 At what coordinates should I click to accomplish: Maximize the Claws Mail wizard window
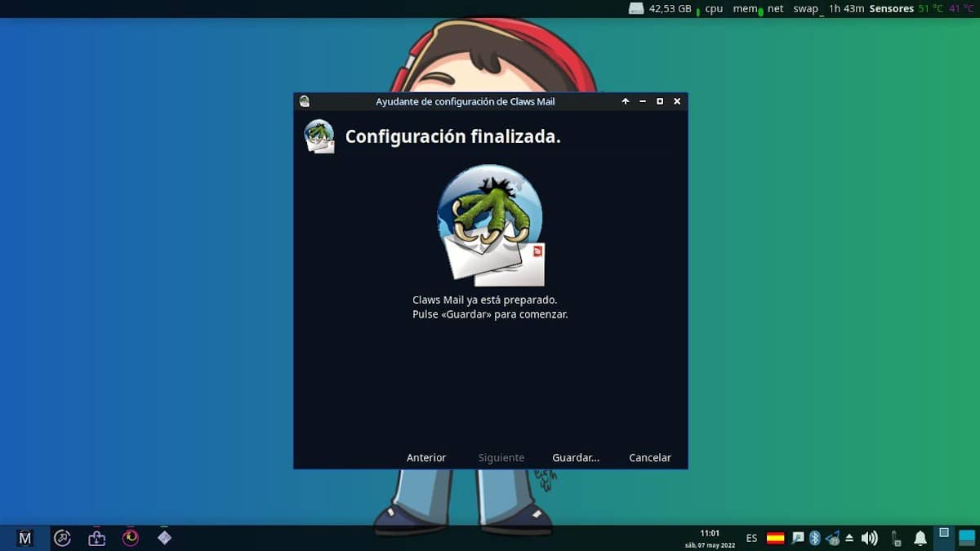[x=660, y=101]
